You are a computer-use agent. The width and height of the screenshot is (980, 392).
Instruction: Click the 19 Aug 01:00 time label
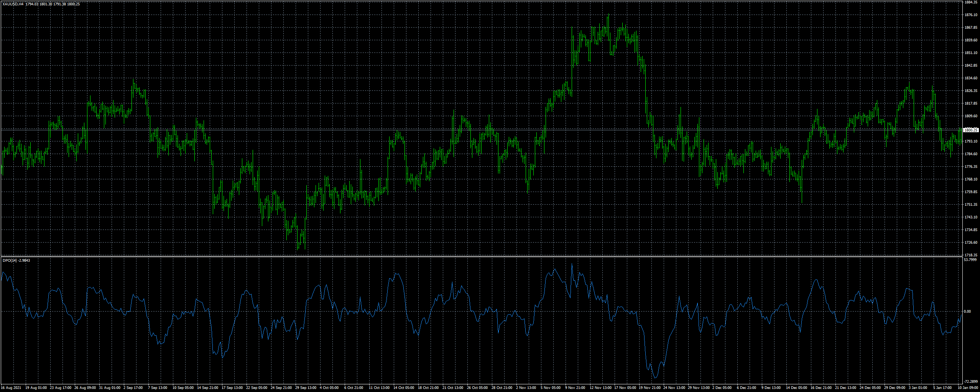tap(36, 388)
